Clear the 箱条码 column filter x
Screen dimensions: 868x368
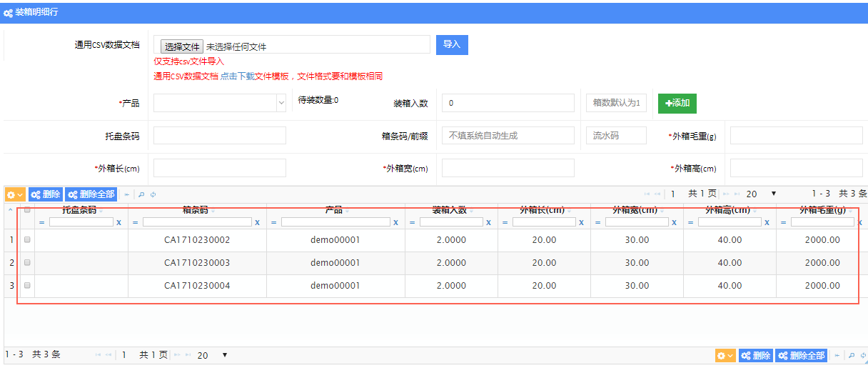[x=257, y=223]
